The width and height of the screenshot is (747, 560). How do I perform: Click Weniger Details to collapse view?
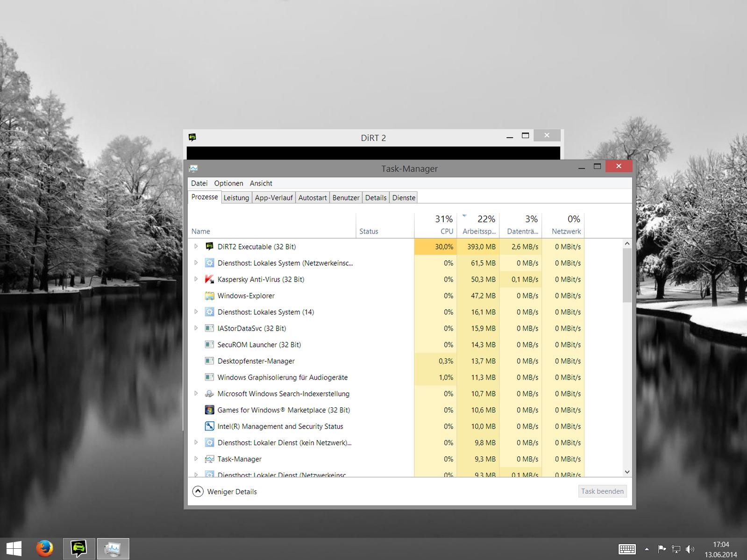[x=225, y=491]
